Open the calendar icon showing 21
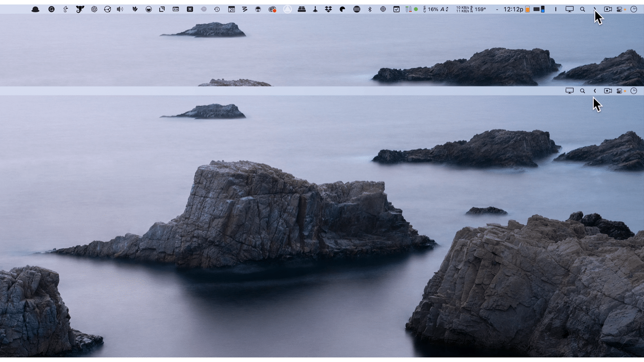Viewport: 644px width, 362px height. pos(231,9)
